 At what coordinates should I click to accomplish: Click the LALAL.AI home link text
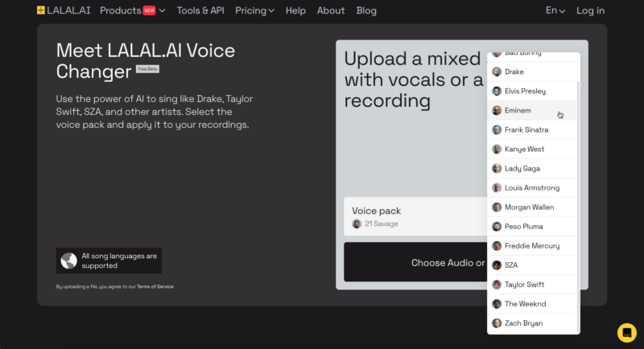pyautogui.click(x=68, y=10)
